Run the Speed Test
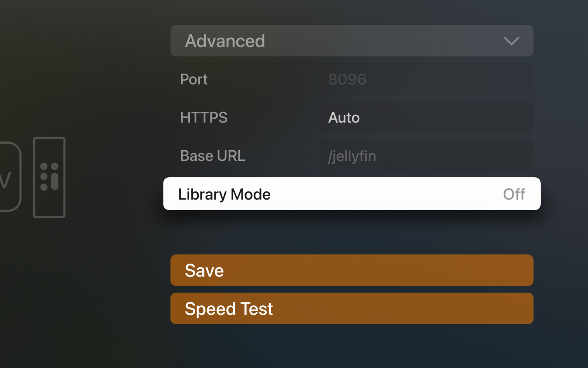The height and width of the screenshot is (368, 588). [x=351, y=308]
